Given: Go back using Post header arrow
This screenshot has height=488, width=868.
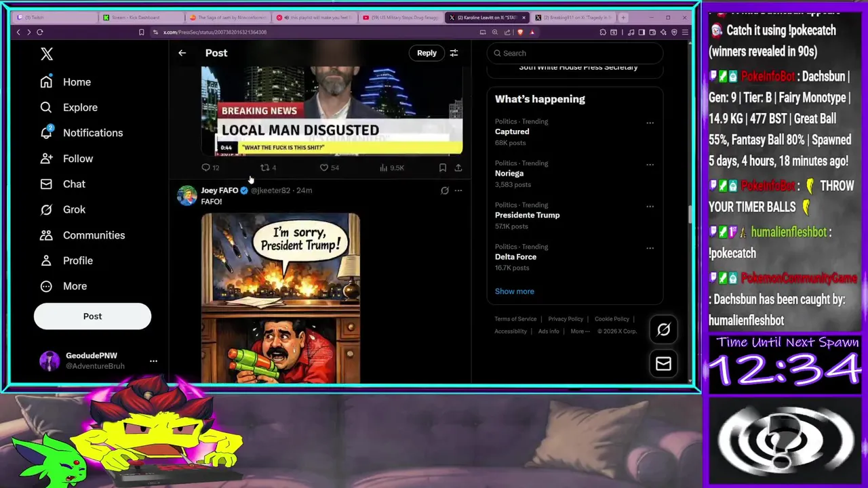Looking at the screenshot, I should (182, 53).
